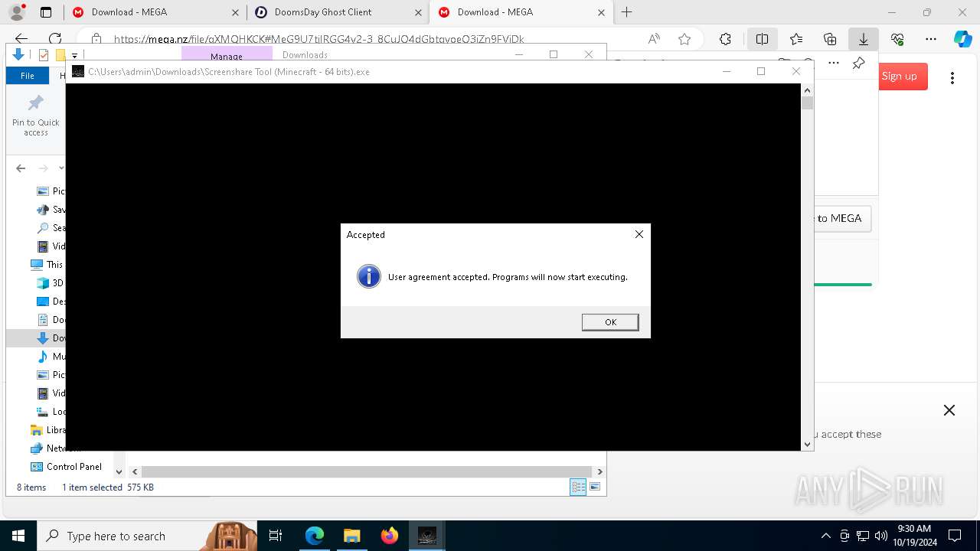980x551 pixels.
Task: Click the Edge profile avatar icon
Action: click(x=17, y=12)
